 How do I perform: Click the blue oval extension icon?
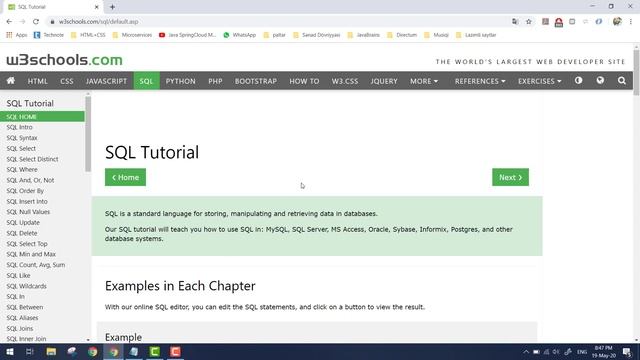click(599, 22)
